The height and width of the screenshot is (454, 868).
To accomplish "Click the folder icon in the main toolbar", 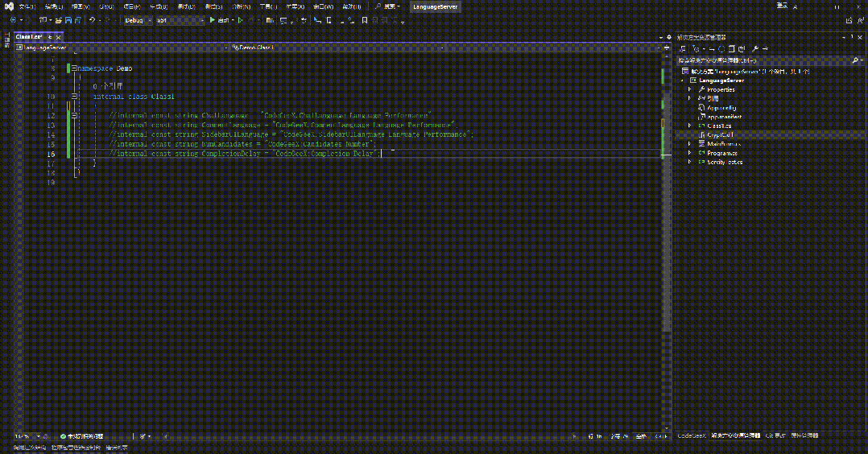I will pos(270,20).
